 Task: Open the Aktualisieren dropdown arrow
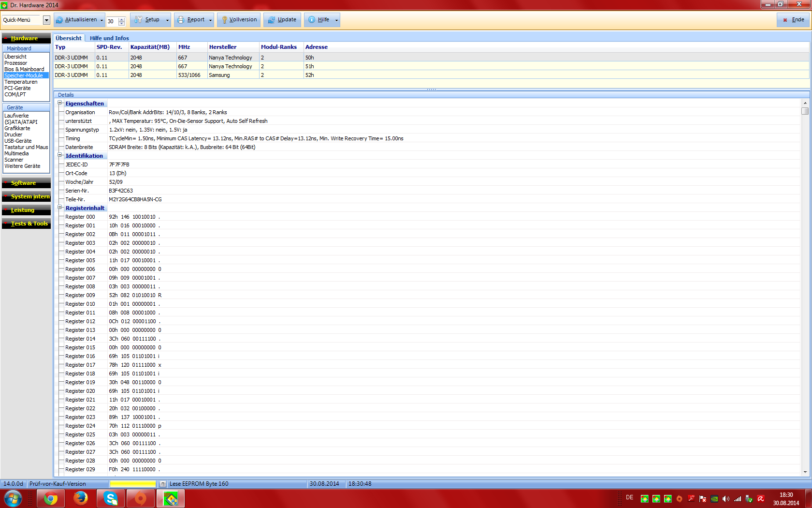(101, 20)
